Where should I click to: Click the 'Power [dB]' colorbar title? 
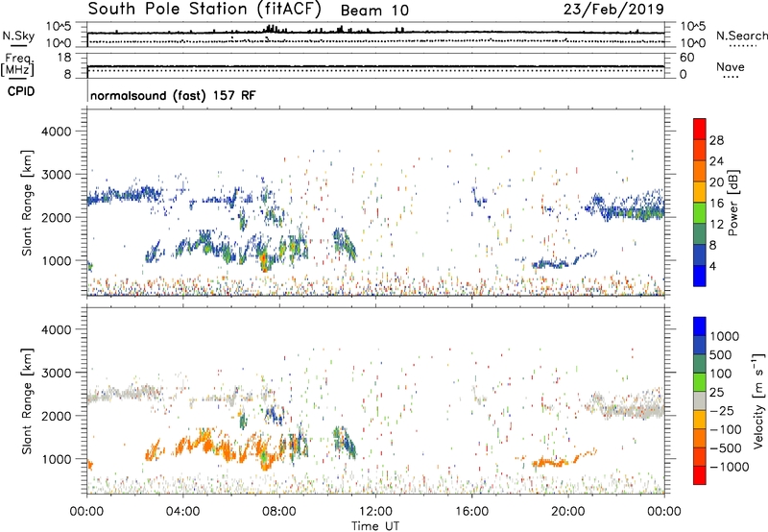tap(733, 203)
